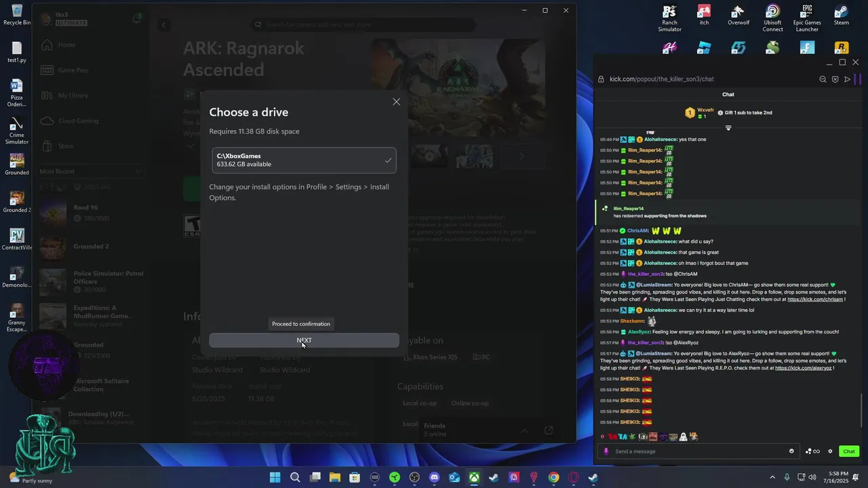Open Discord from the taskbar
Screen dimensions: 868x488
coord(435,478)
